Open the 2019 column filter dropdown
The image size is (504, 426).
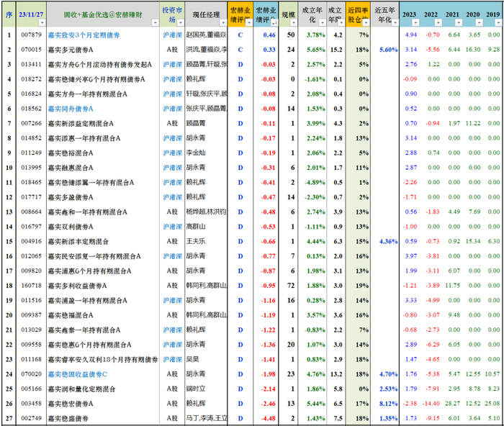(x=498, y=22)
